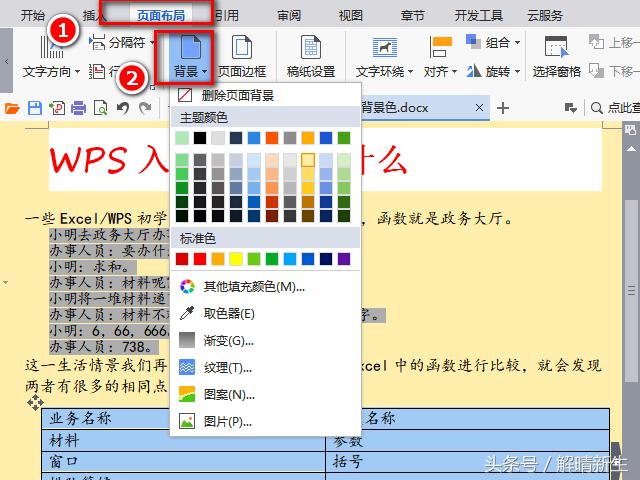
Task: Click the open folder icon in quick toolbar
Action: [12, 108]
